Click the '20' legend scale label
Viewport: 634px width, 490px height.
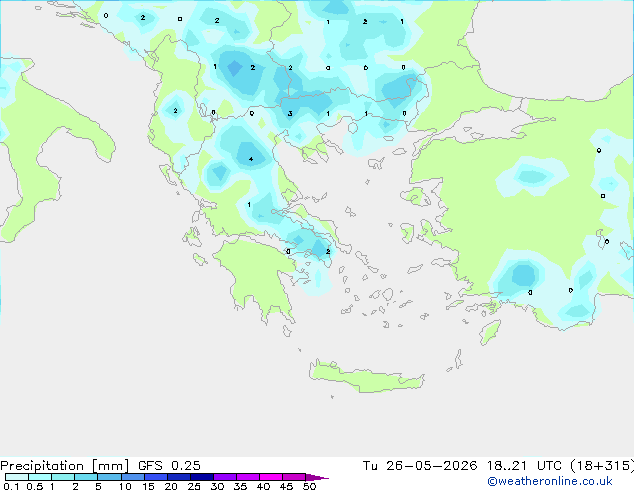tap(171, 486)
